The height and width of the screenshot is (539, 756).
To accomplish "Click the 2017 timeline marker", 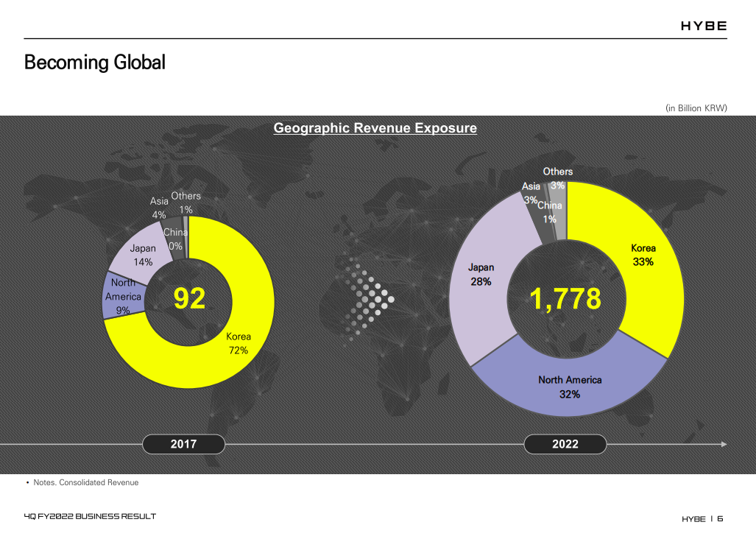I will pyautogui.click(x=184, y=444).
